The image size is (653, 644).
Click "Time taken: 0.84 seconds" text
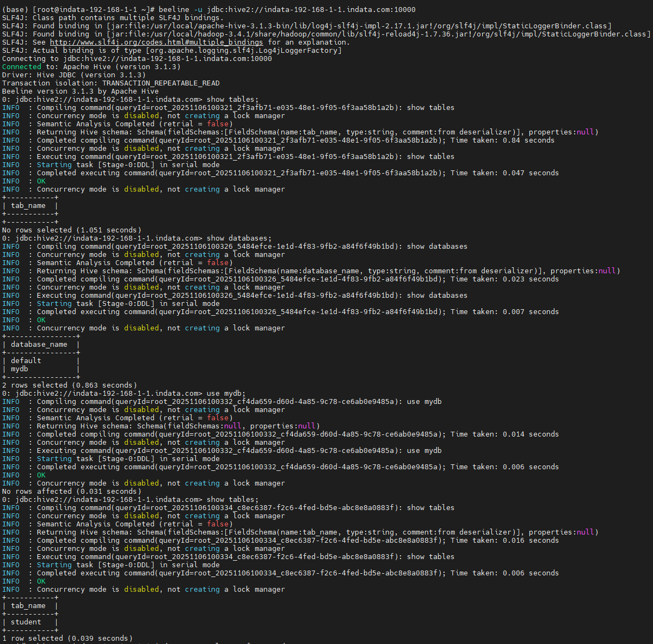tap(502, 140)
